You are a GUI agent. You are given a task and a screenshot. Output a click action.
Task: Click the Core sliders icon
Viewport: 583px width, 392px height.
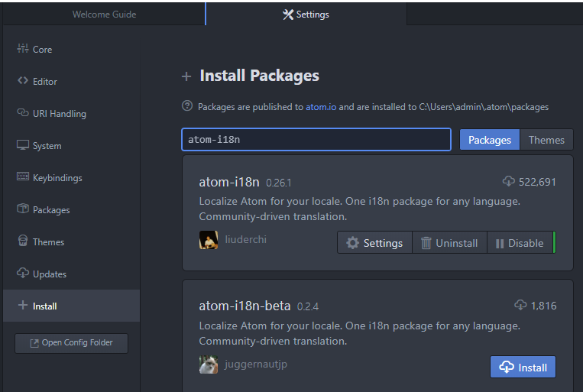(x=23, y=48)
